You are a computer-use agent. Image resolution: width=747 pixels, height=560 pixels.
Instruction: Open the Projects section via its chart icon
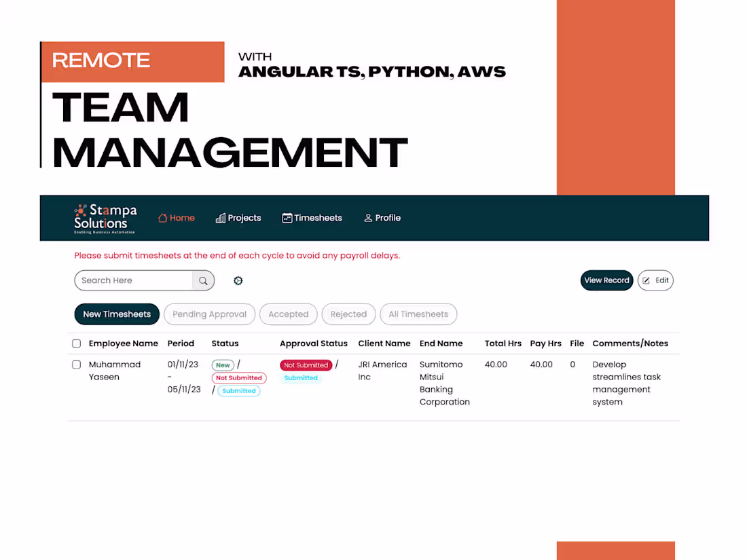[219, 218]
